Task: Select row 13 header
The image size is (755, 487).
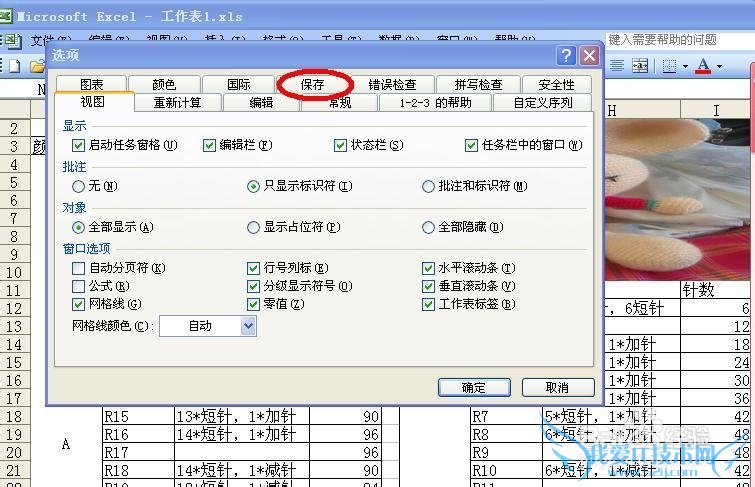Action: 14,327
